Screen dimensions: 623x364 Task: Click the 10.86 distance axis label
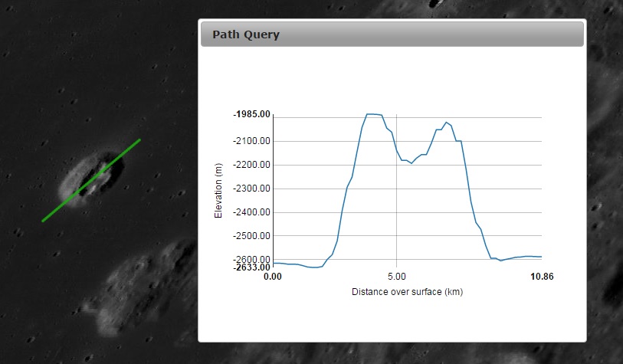click(542, 277)
